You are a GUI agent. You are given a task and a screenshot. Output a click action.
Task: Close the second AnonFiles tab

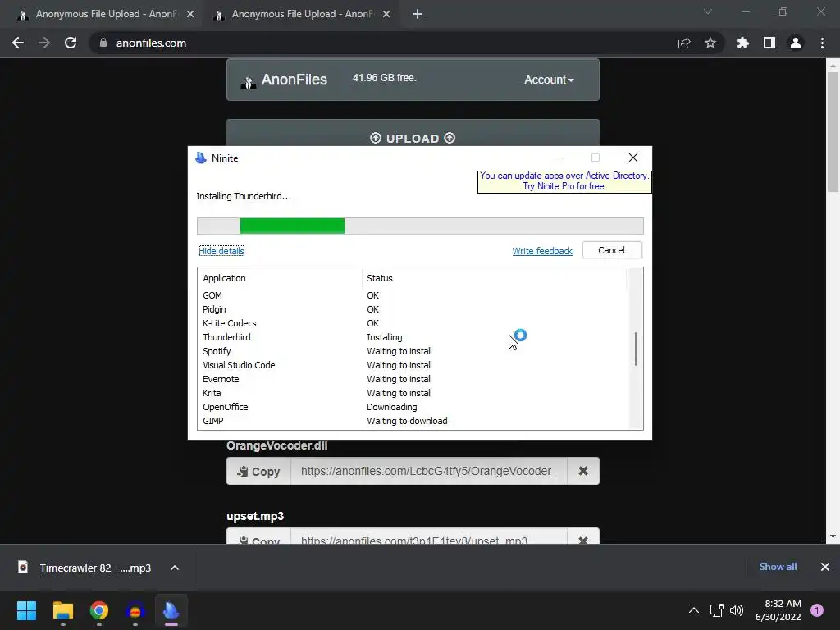[386, 15]
